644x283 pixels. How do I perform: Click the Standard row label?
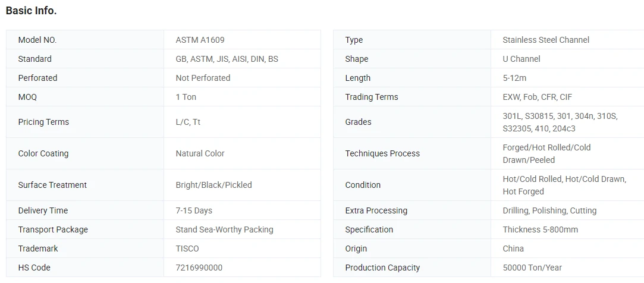pyautogui.click(x=35, y=59)
